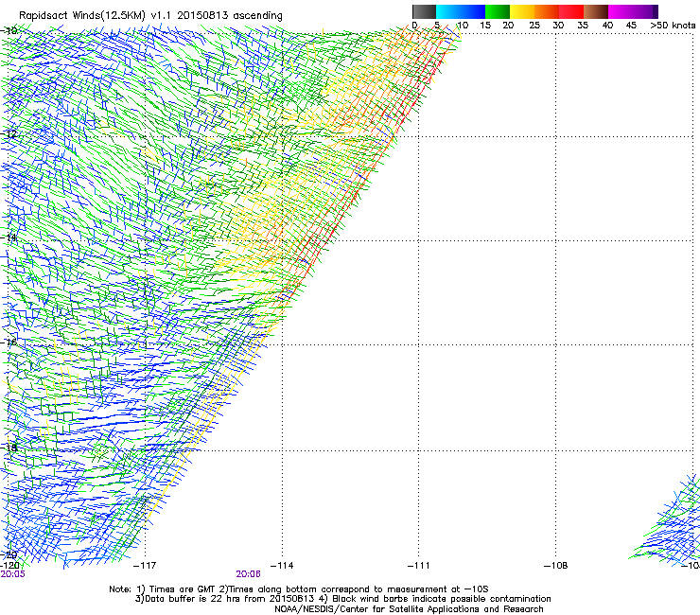This screenshot has height=615, width=700.
Task: Click the '-120' longitude axis label
Action: tap(9, 566)
